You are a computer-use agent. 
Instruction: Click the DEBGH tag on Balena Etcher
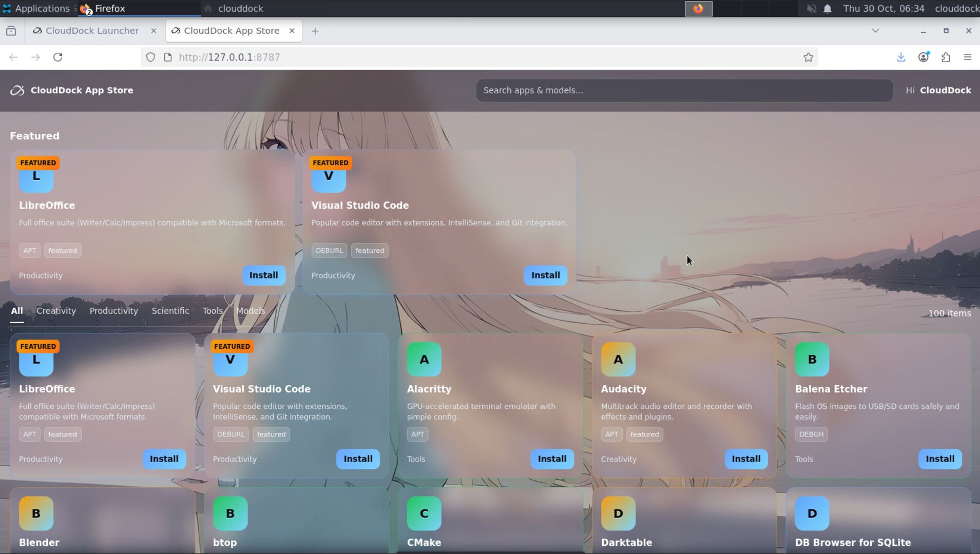coord(811,434)
